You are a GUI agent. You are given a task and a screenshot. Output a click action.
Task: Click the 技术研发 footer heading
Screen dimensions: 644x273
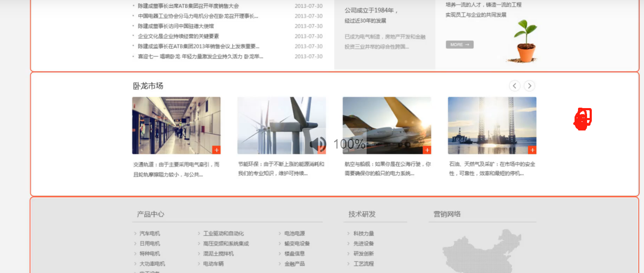362,214
